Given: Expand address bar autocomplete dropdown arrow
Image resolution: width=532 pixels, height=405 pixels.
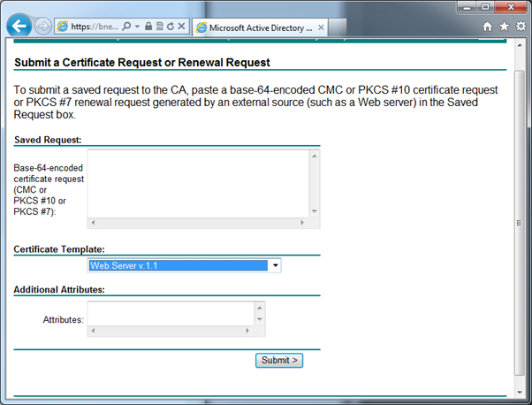Looking at the screenshot, I should [138, 27].
